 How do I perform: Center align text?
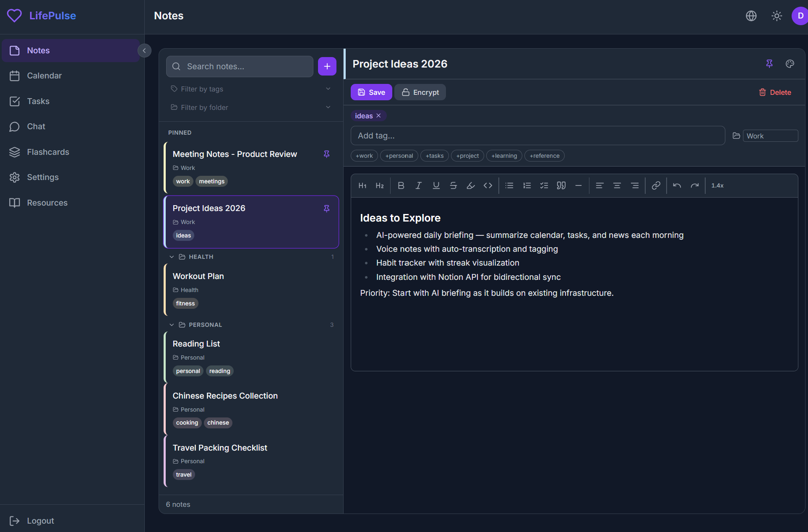click(617, 185)
